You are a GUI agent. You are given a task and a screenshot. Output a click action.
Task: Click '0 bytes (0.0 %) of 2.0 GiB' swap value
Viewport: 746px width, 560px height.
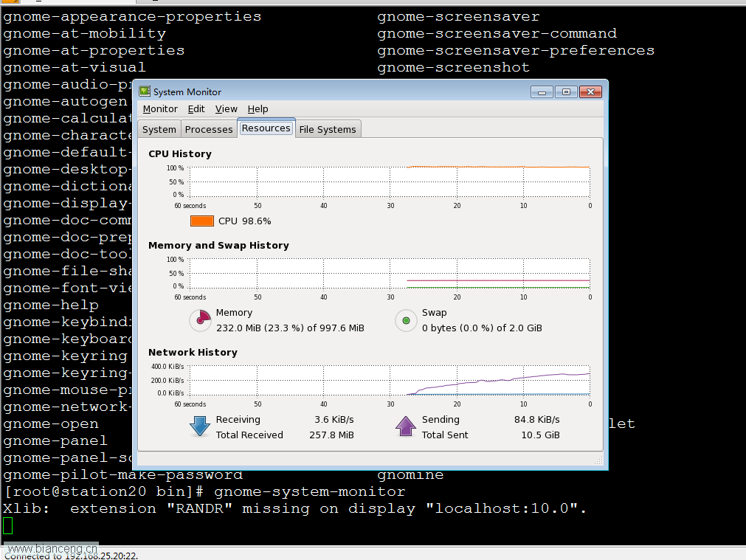482,328
